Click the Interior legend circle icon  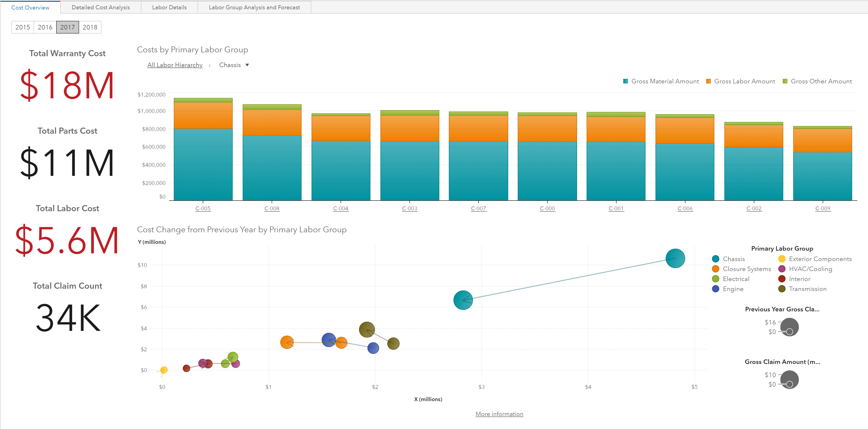(782, 279)
